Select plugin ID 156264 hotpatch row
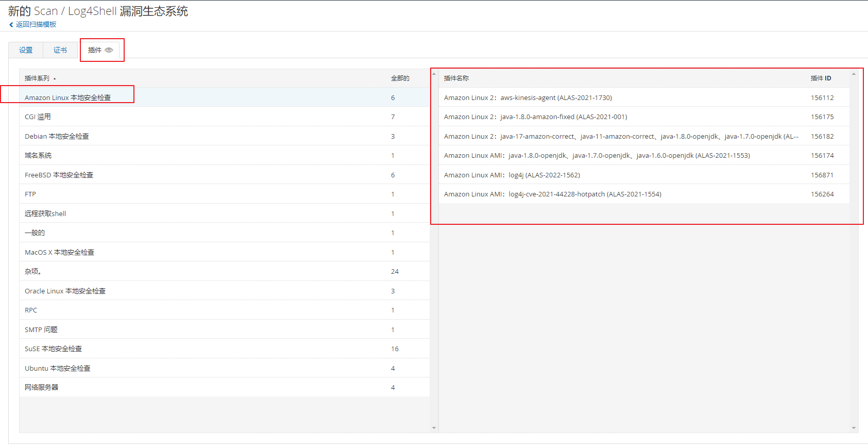 tap(552, 194)
